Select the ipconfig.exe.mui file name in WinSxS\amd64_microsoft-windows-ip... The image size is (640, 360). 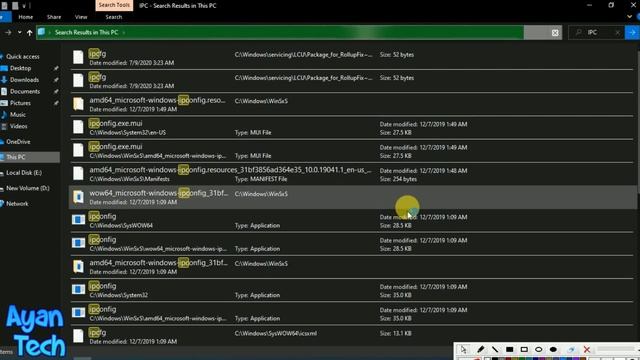116,147
